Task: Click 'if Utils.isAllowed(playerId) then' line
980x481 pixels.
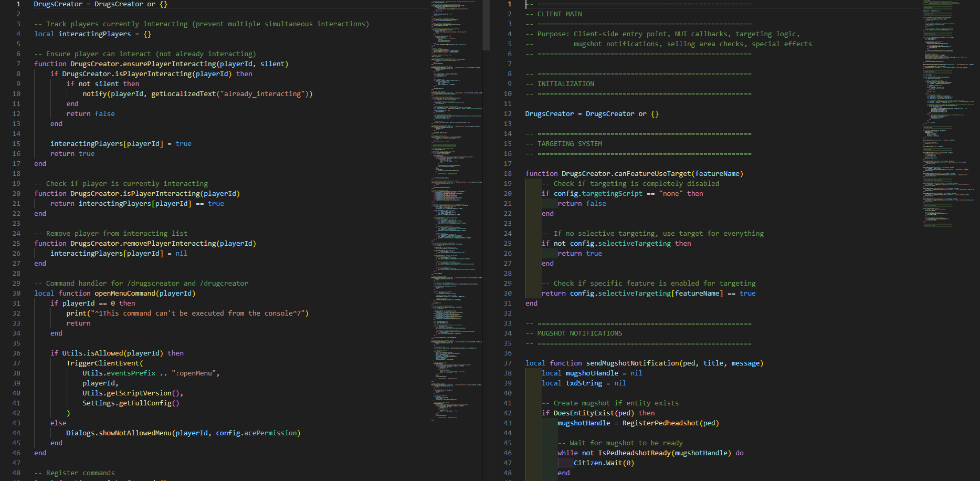Action: [x=117, y=353]
